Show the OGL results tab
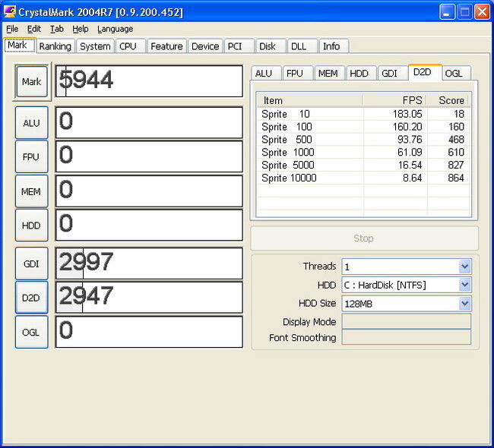This screenshot has width=494, height=448. coord(456,73)
